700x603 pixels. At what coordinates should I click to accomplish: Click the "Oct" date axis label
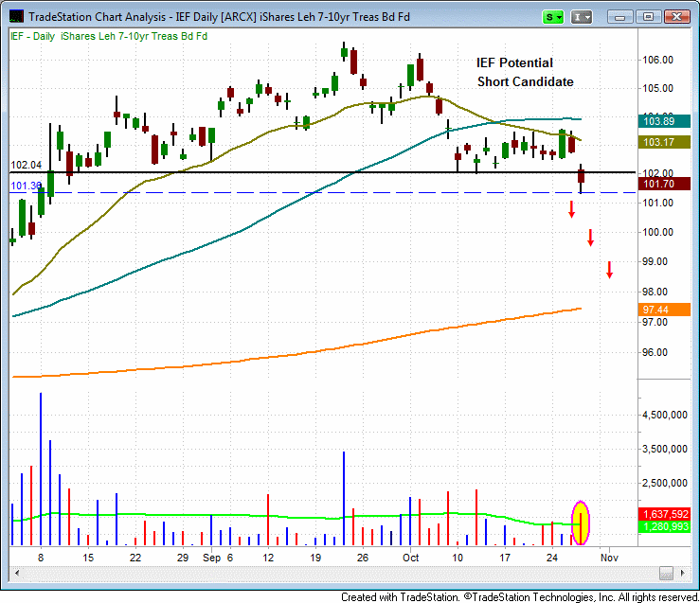coord(411,558)
